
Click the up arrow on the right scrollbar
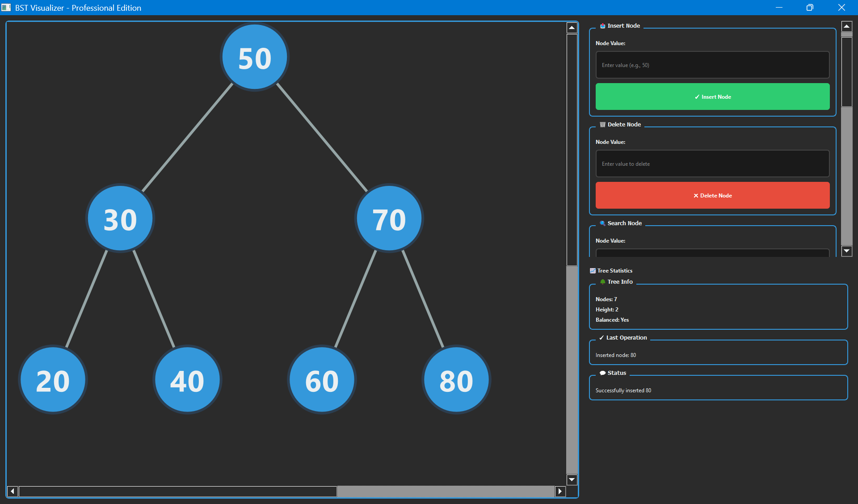point(847,26)
